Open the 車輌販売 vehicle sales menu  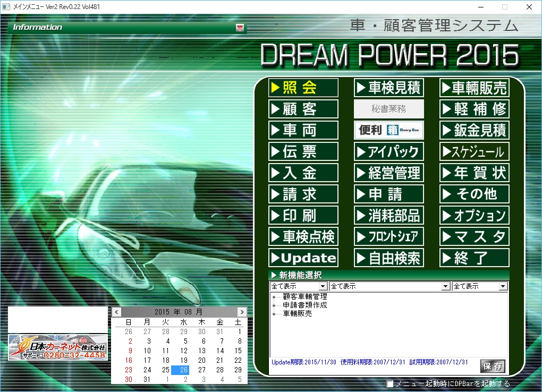tap(474, 88)
